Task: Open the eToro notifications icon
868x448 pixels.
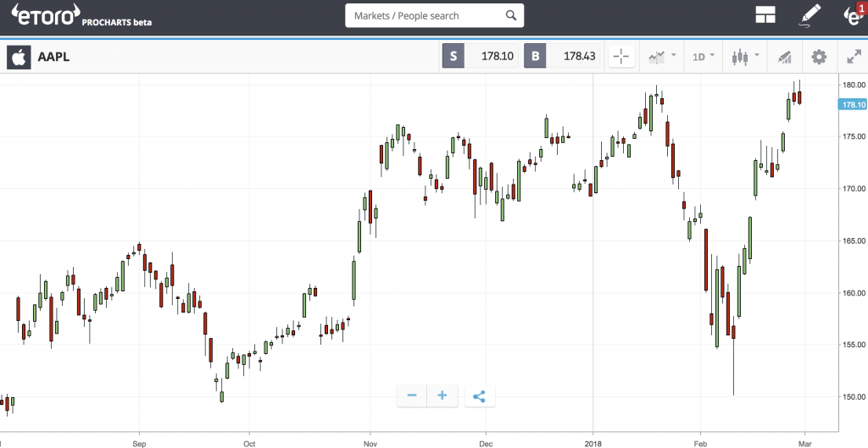Action: 854,15
